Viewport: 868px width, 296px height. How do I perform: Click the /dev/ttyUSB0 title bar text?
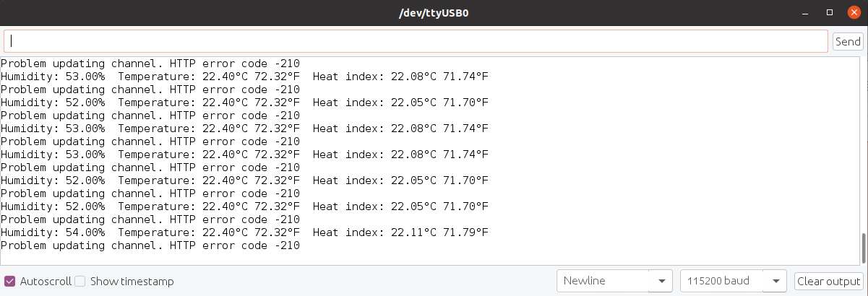tap(434, 13)
